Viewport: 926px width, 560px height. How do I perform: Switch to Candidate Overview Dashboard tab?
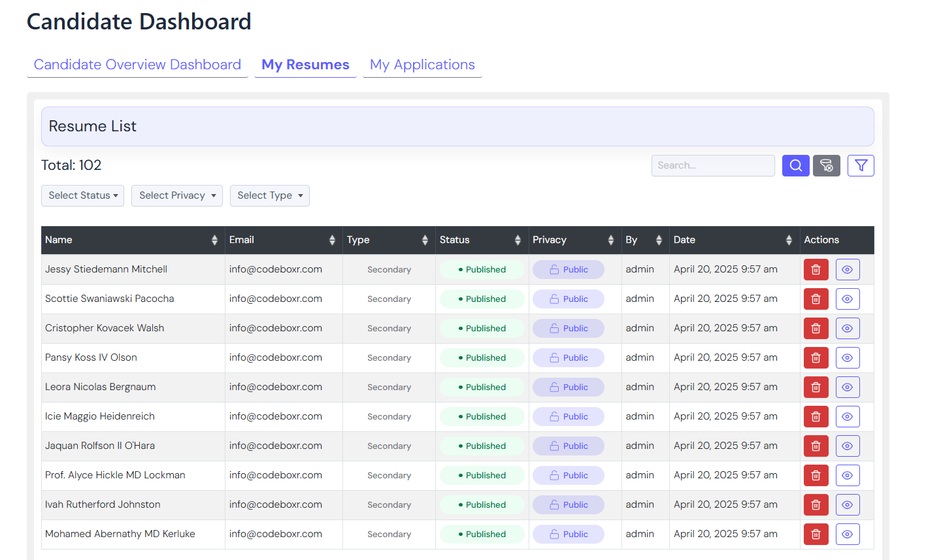click(x=137, y=65)
